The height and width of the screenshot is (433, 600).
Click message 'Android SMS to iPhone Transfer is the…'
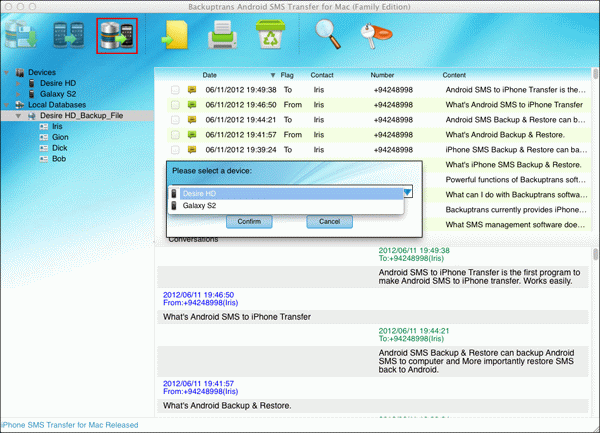coord(515,90)
